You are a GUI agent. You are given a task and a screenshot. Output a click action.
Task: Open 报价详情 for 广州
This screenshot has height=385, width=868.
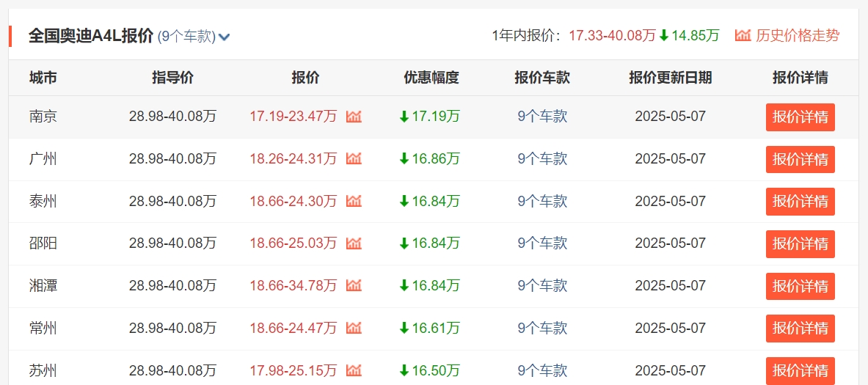800,159
